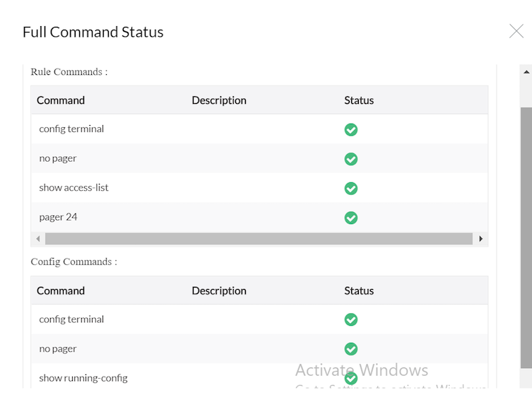Click Description header in Config Commands table
This screenshot has width=532, height=395.
219,290
